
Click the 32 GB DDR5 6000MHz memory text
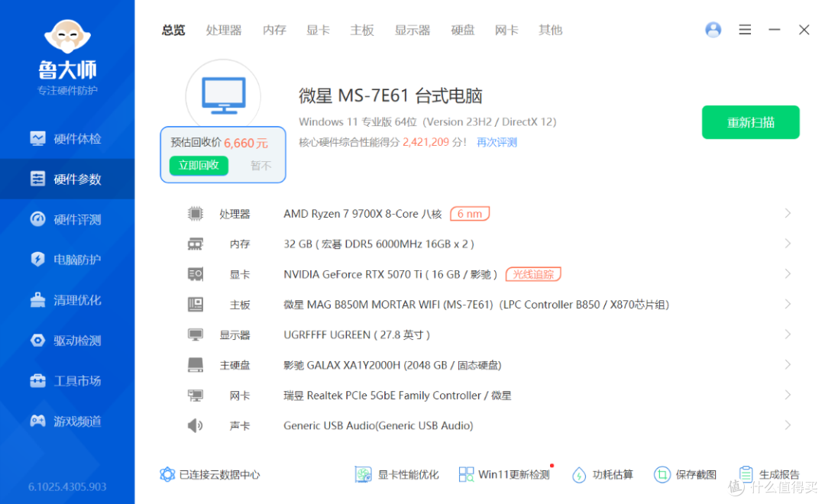pyautogui.click(x=379, y=244)
